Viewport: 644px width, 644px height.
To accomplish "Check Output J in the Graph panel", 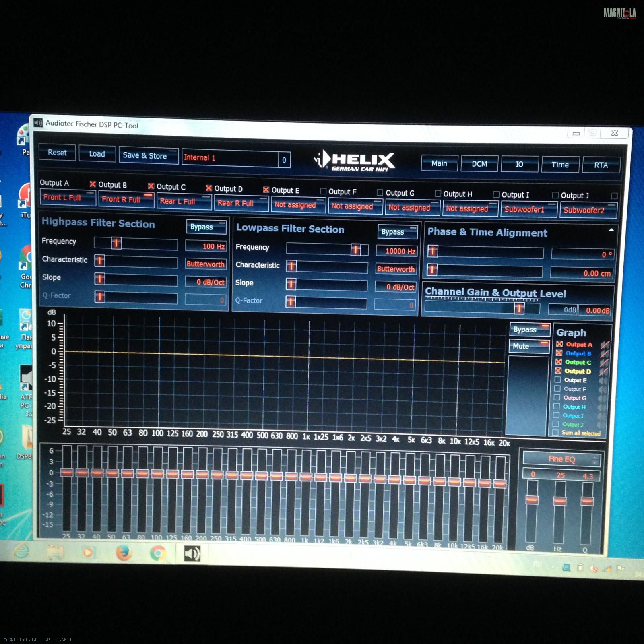I will point(555,424).
